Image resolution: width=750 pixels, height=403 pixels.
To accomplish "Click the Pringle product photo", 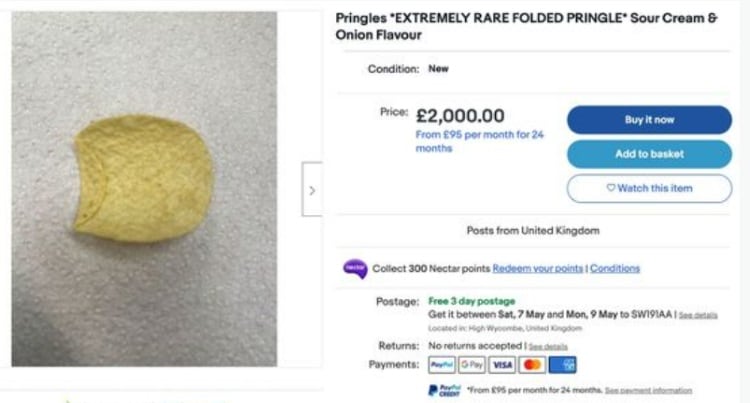I will pos(144,188).
